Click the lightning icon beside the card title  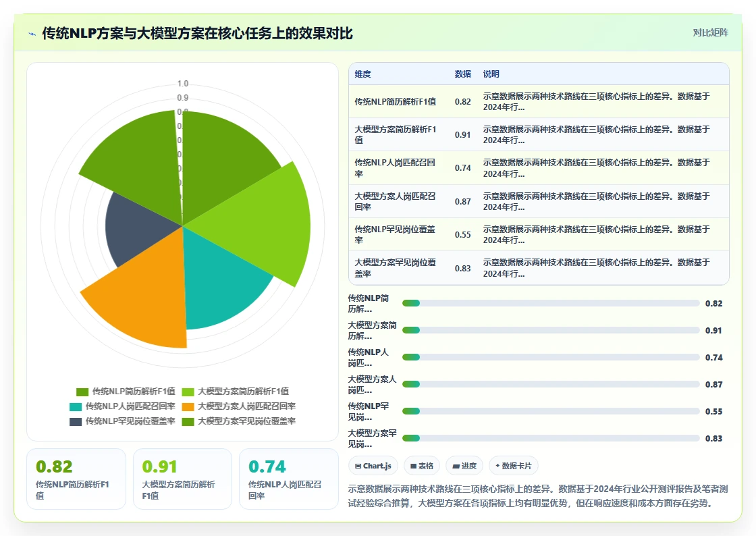point(32,34)
